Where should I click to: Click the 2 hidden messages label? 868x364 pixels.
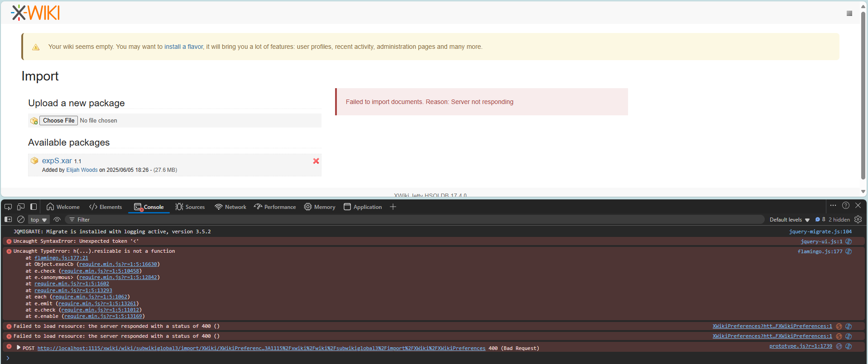[839, 219]
